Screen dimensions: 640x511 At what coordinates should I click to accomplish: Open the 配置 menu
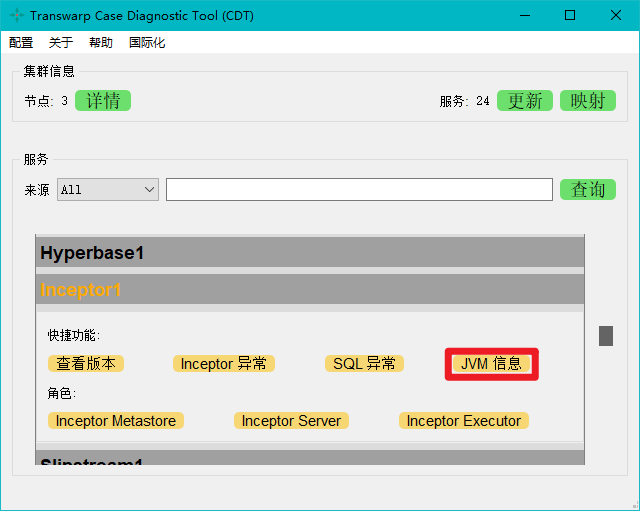coord(21,42)
